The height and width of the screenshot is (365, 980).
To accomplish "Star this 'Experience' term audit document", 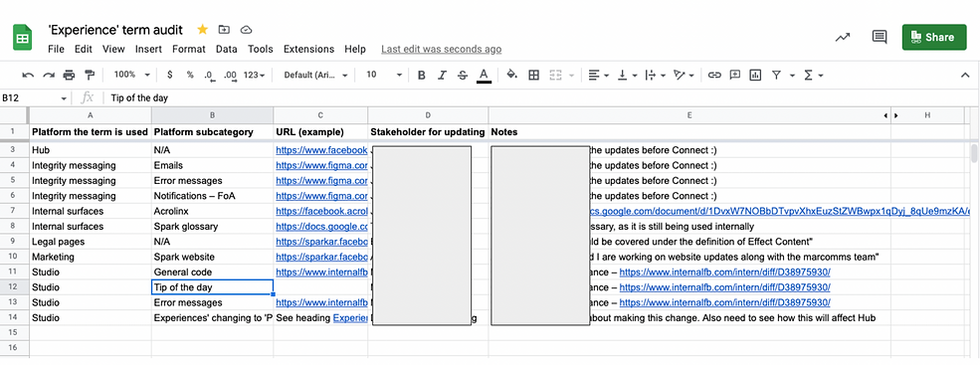I will tap(203, 30).
